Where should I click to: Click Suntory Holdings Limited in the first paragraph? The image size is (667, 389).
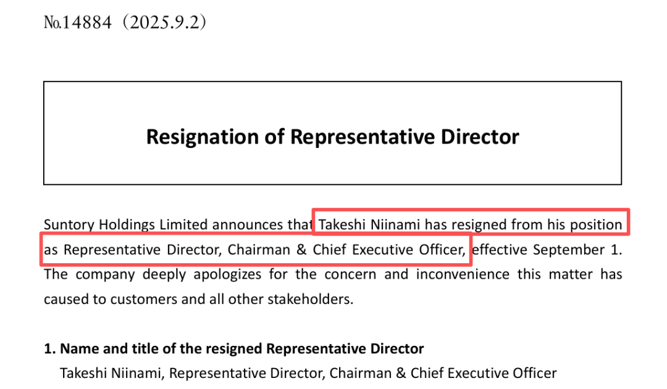tap(126, 224)
